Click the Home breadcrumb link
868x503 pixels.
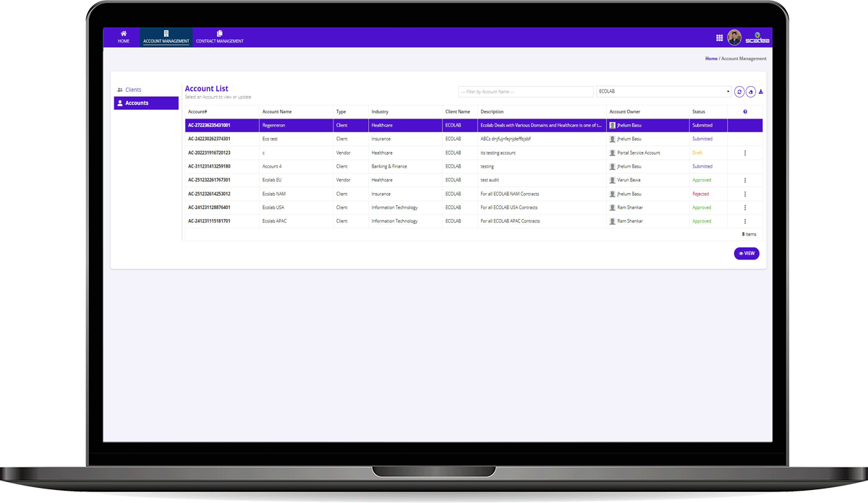coord(711,59)
